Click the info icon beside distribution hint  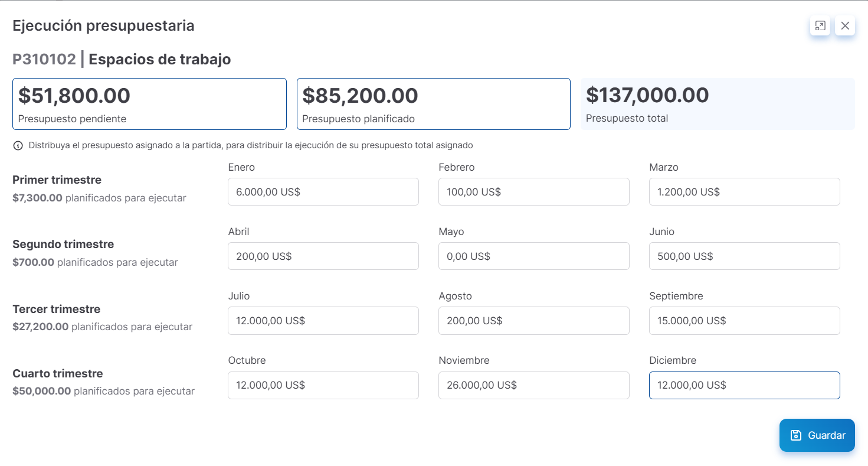tap(18, 145)
